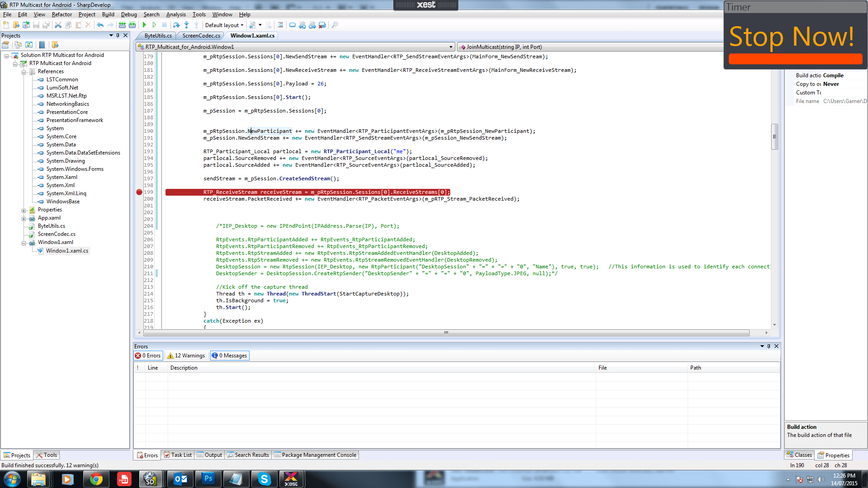Image resolution: width=868 pixels, height=488 pixels.
Task: Click the Build Solution icon
Action: coord(122,25)
